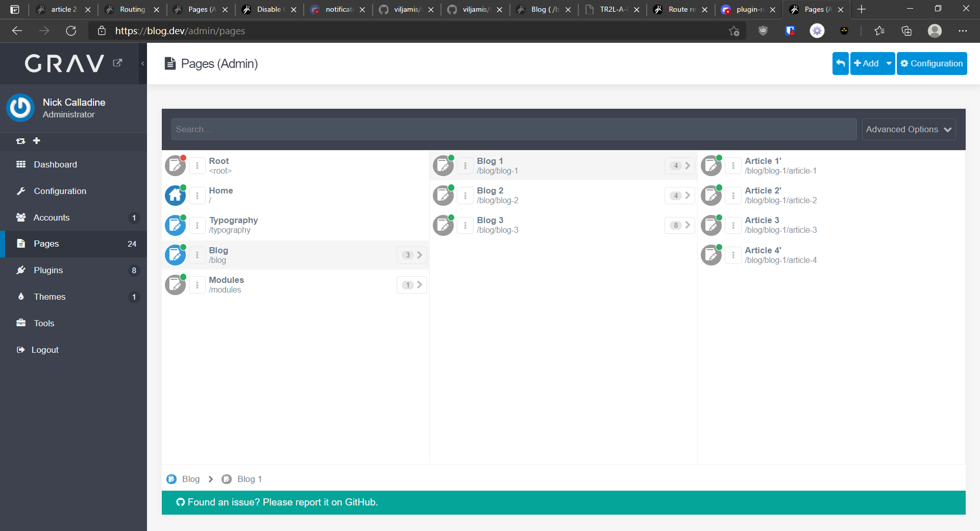Expand the Blog children chevron showing 3
This screenshot has width=980, height=531.
(412, 255)
